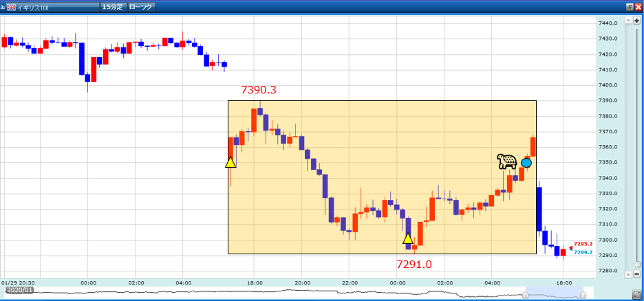This screenshot has width=644, height=301.
Task: Expand chart with the fullscreen icon
Action: click(637, 294)
